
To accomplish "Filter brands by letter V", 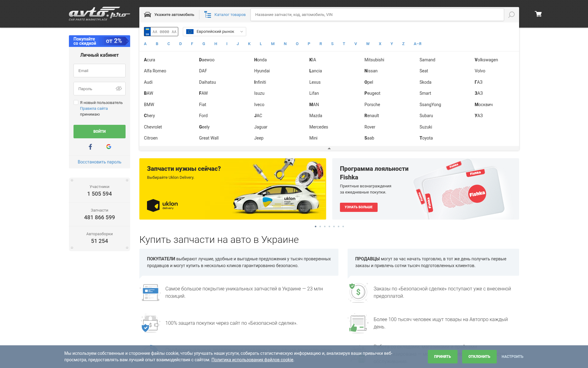I will click(356, 44).
